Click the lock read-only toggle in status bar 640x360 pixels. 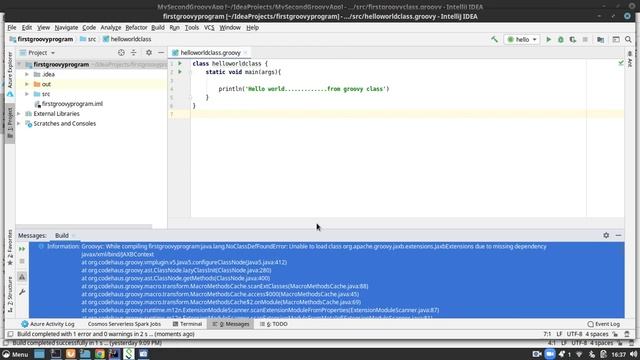(x=615, y=334)
